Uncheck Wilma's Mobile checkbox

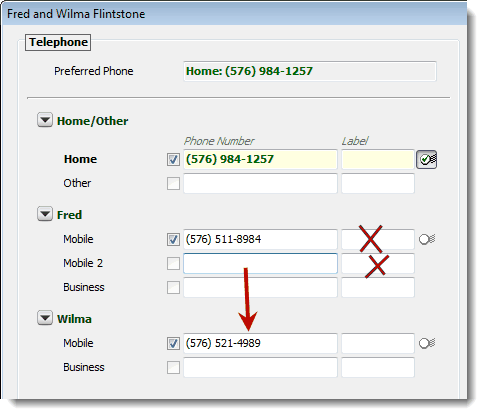173,343
